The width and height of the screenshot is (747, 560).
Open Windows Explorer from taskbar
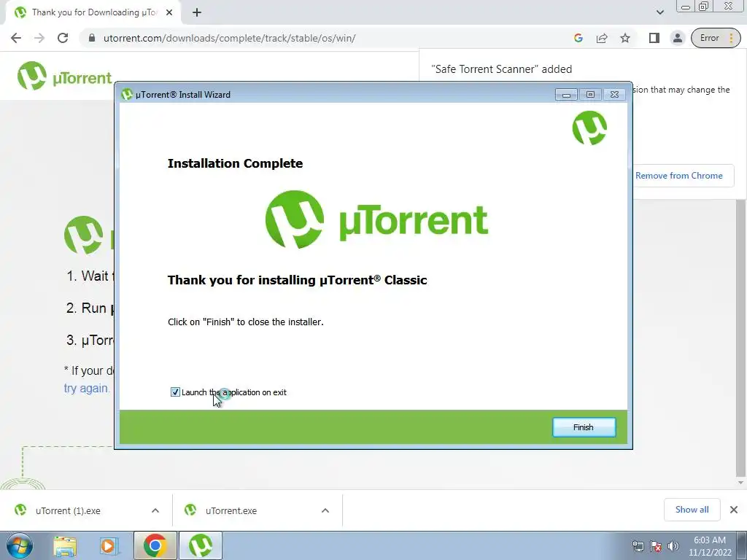[x=65, y=546]
